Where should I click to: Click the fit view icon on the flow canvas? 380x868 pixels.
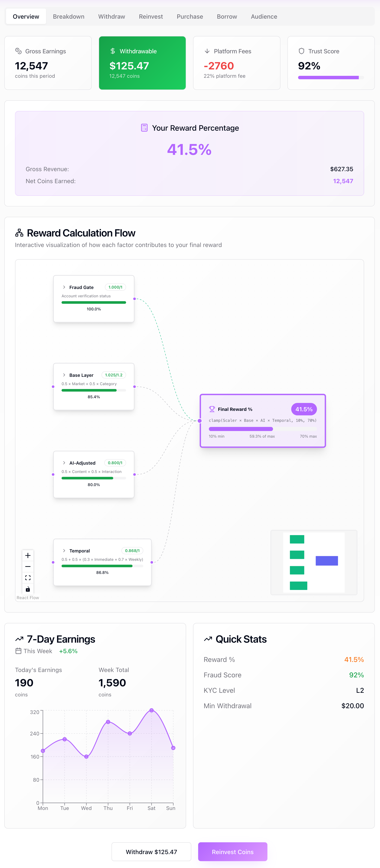28,578
